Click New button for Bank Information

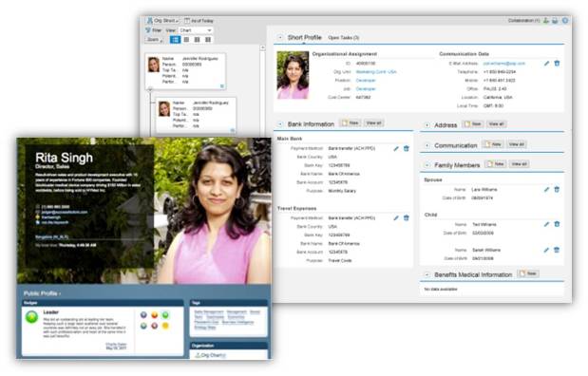351,122
